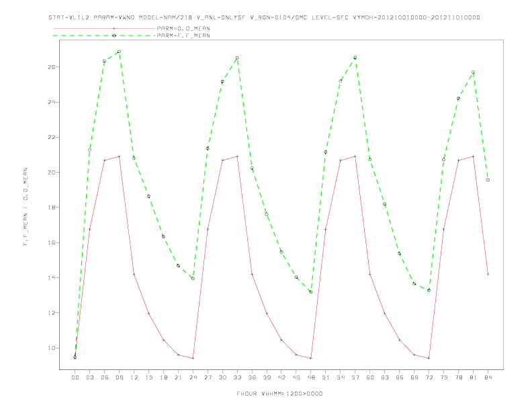532x411 pixels.
Task: Click the x-axis title FHOUR VHHMM:1200>0000
Action: tap(279, 394)
